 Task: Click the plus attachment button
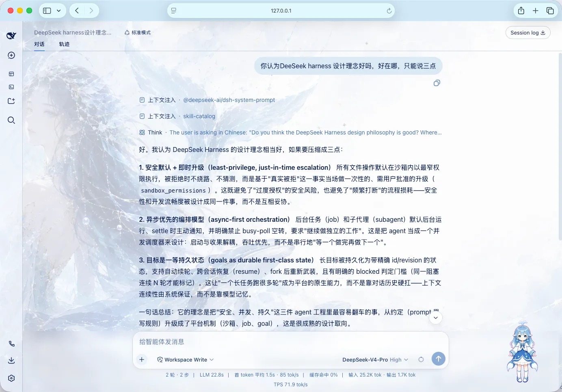(x=142, y=360)
